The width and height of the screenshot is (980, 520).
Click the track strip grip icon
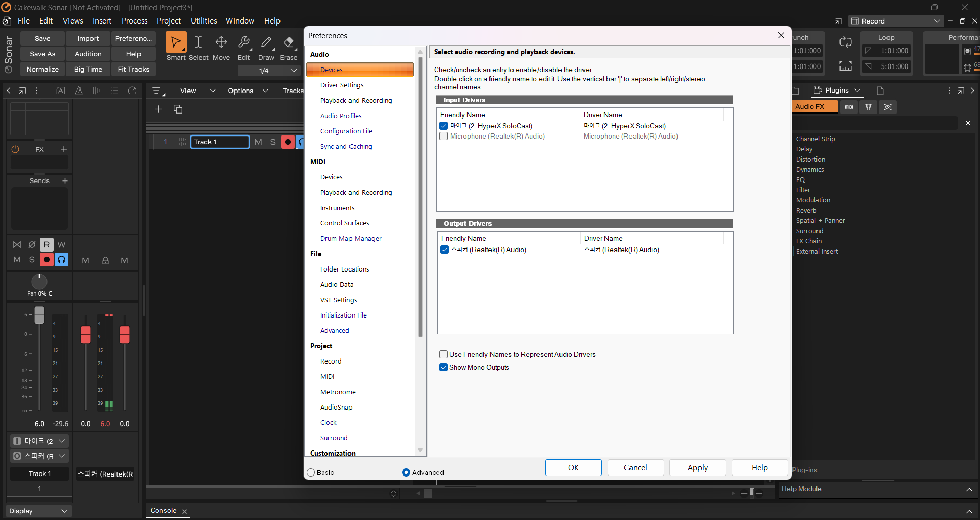pos(182,142)
